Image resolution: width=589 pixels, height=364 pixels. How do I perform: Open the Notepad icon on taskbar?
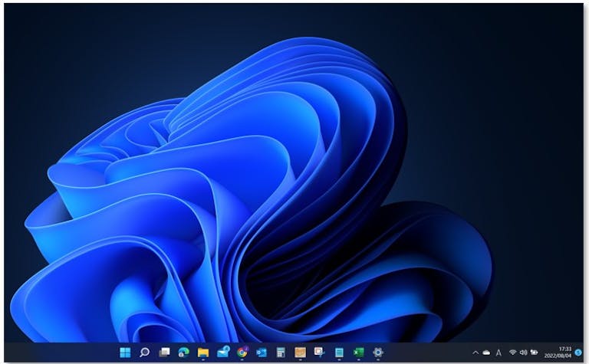[339, 353]
